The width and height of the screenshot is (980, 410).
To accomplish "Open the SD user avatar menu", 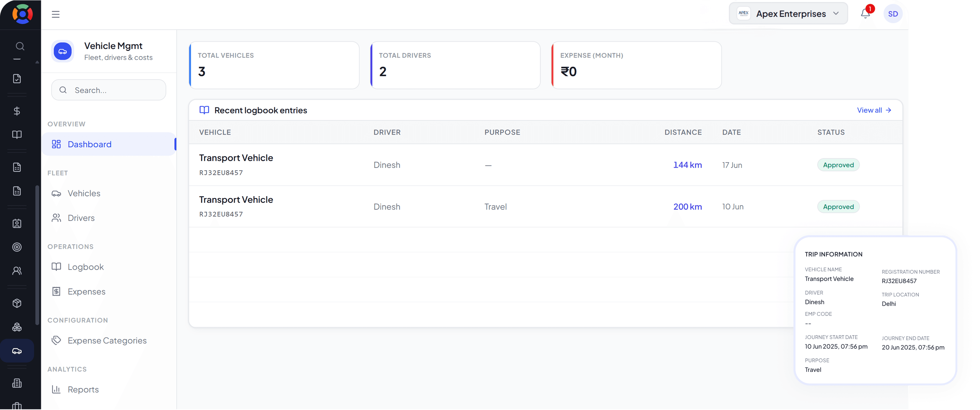I will point(892,14).
